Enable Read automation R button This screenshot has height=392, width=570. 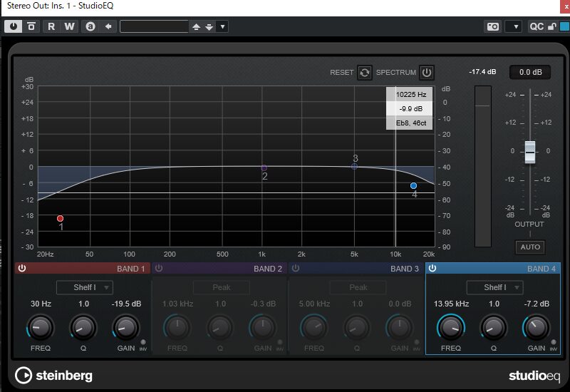pyautogui.click(x=51, y=26)
